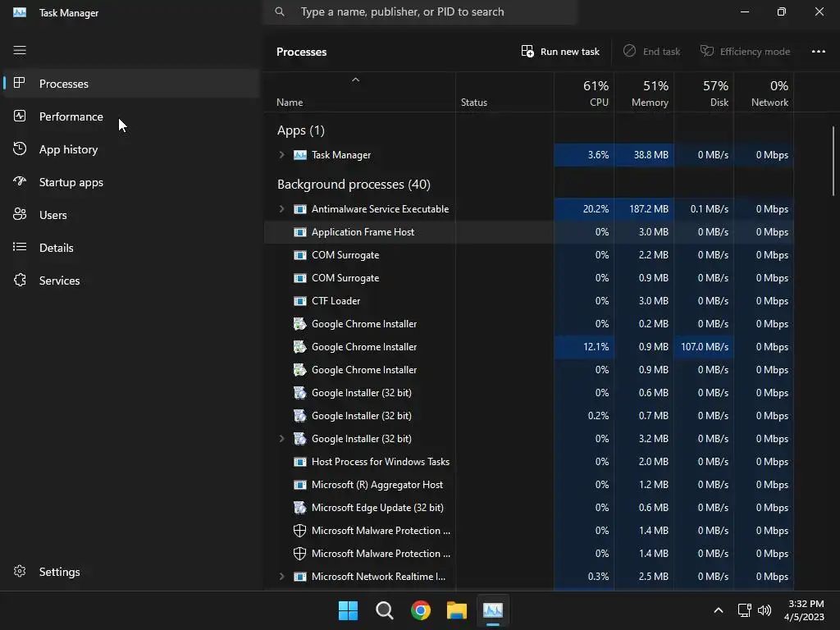
Task: Open the Details page
Action: (131, 248)
